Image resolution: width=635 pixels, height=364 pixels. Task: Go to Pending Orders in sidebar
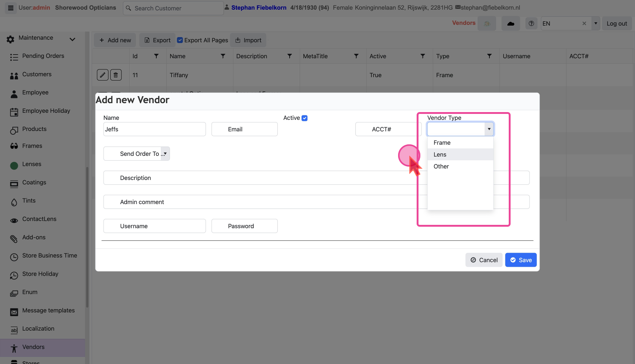coord(43,56)
